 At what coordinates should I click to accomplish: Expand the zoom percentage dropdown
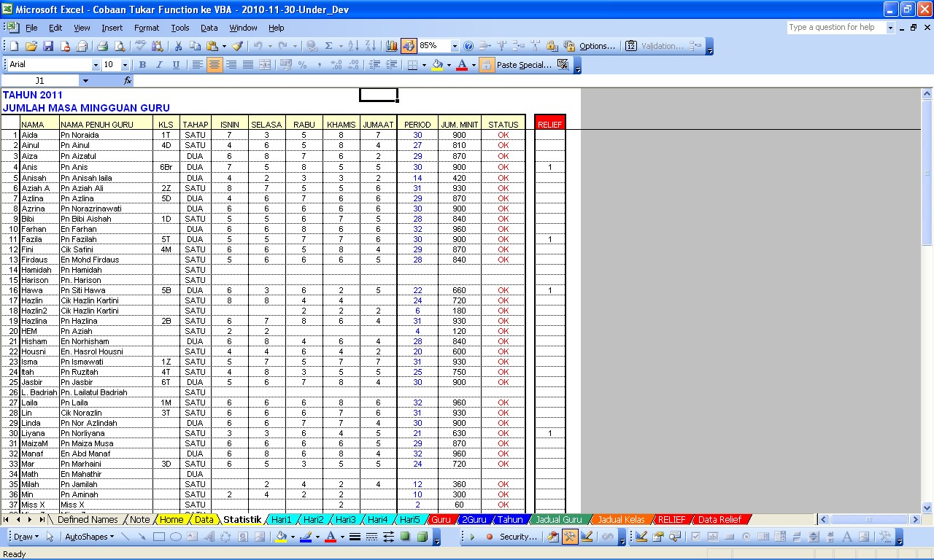point(455,46)
